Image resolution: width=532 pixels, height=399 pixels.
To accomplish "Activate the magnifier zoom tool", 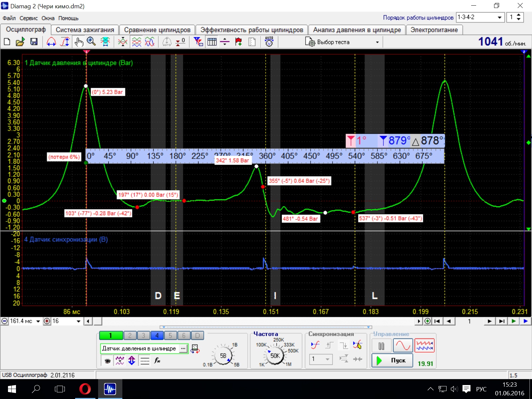I will point(91,42).
